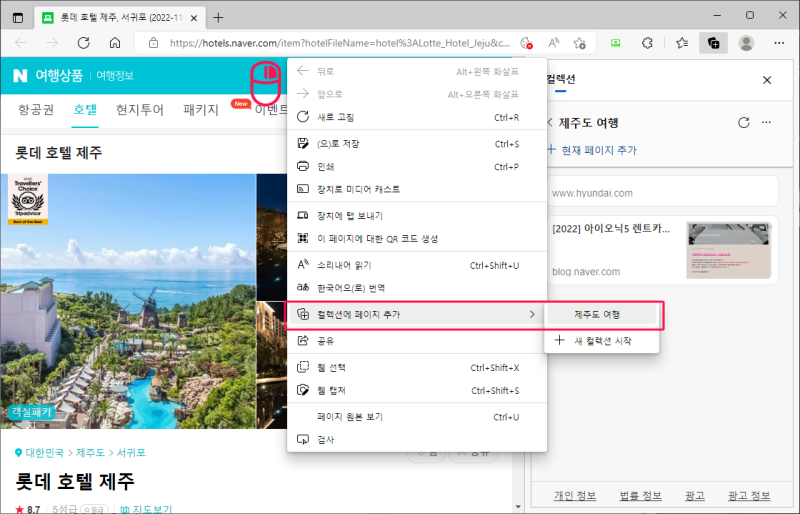Select 한국어(으)로 번역
800x514 pixels.
click(x=417, y=288)
